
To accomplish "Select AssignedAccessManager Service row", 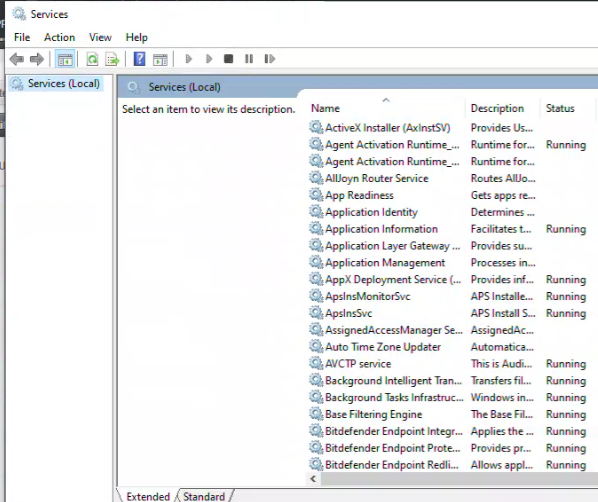I will coord(394,330).
